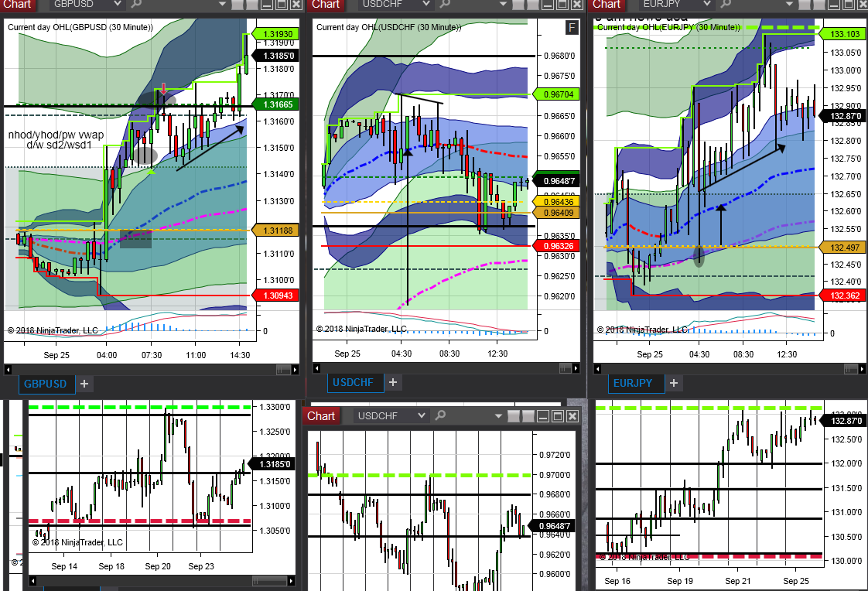Click right scroll arrow under top GBPUSD chart
Image resolution: width=868 pixels, height=591 pixels.
pyautogui.click(x=295, y=370)
